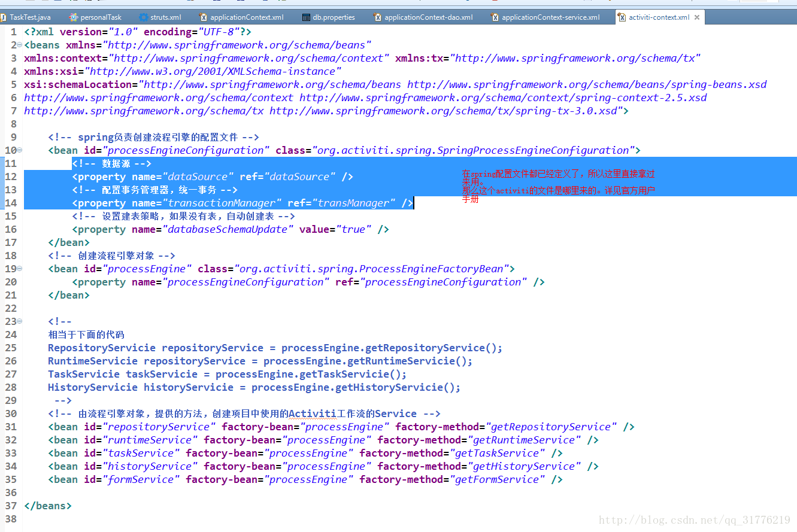
Task: Click "HistoryServicie historyServicie" on line 28
Action: [x=141, y=387]
